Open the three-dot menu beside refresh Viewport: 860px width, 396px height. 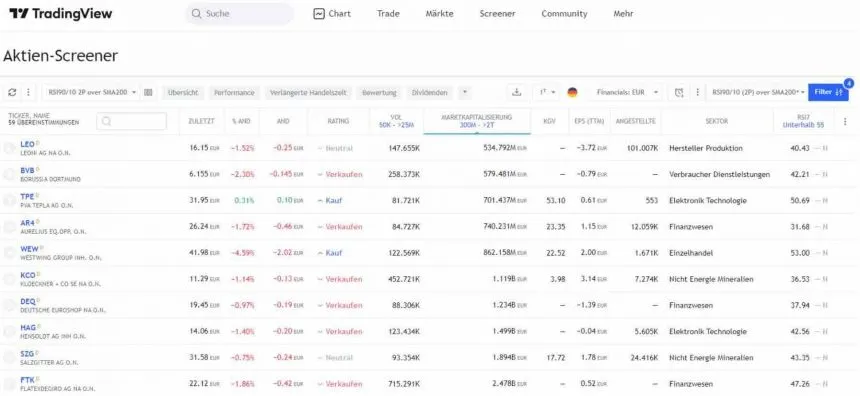29,93
